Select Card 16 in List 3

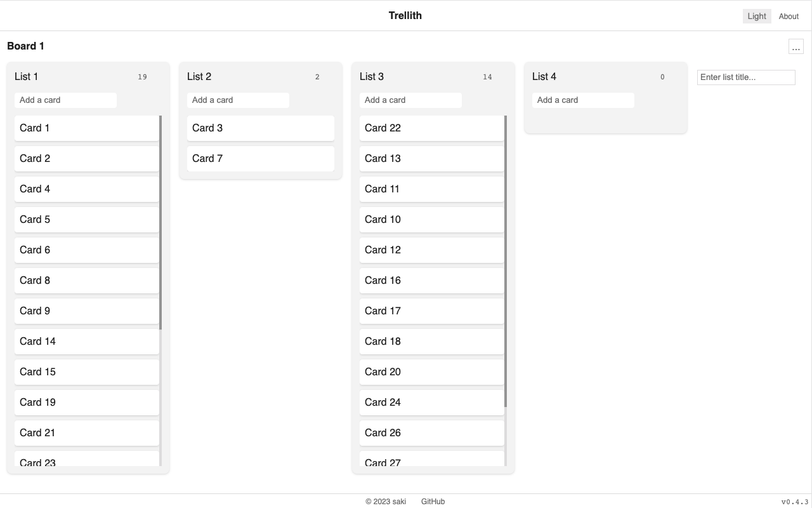point(432,281)
